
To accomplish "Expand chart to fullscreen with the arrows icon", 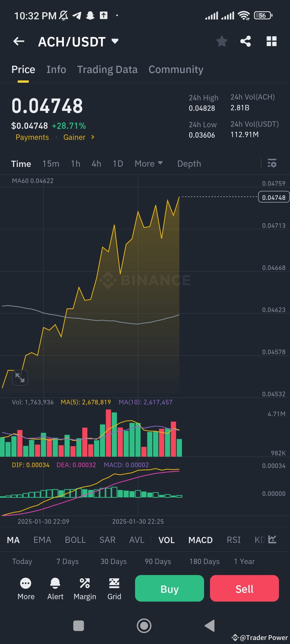I will [x=20, y=377].
